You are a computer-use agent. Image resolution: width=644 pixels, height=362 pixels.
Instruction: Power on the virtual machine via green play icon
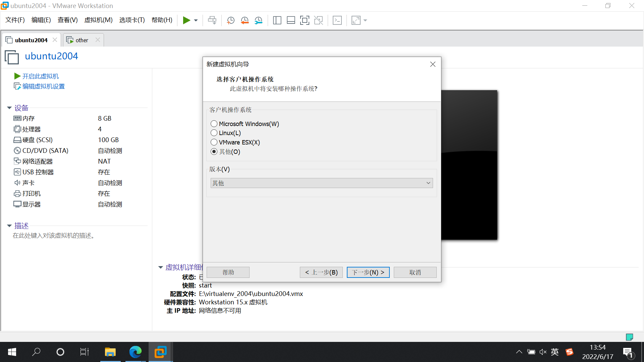tap(186, 20)
